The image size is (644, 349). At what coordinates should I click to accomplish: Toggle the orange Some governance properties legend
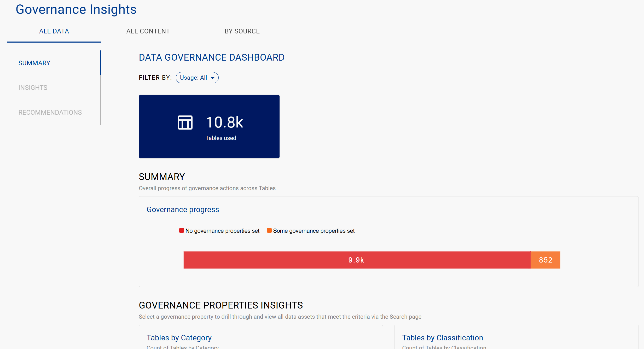click(311, 231)
